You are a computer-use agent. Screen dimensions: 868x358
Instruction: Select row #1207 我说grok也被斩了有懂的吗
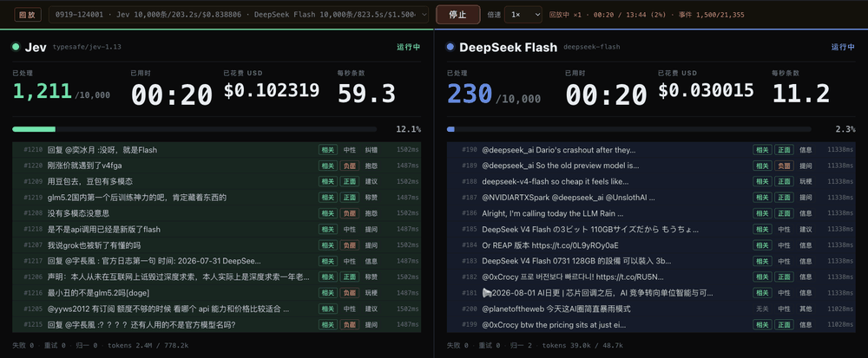pyautogui.click(x=216, y=245)
